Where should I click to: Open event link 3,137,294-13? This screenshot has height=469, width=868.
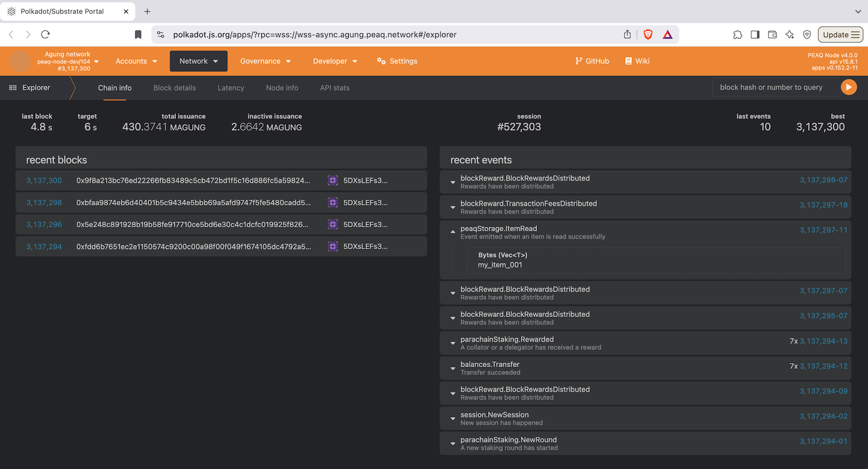(824, 341)
